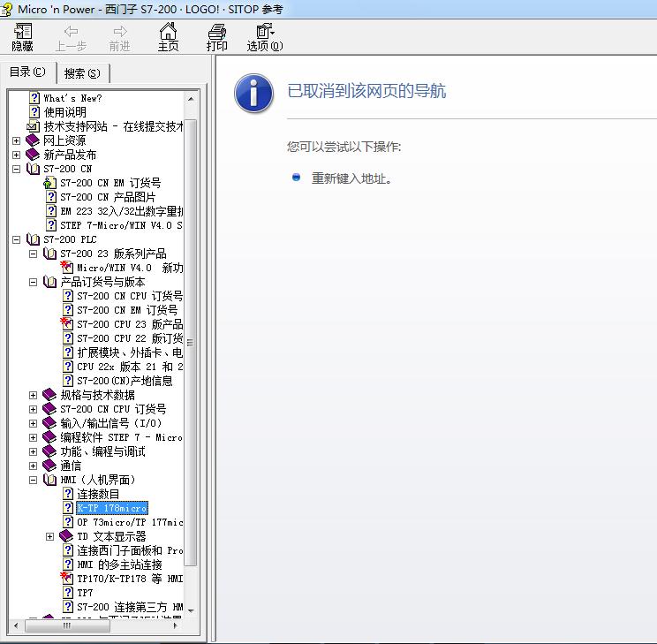
Task: Click the closed book icon of 新产品发布
Action: pyautogui.click(x=33, y=155)
